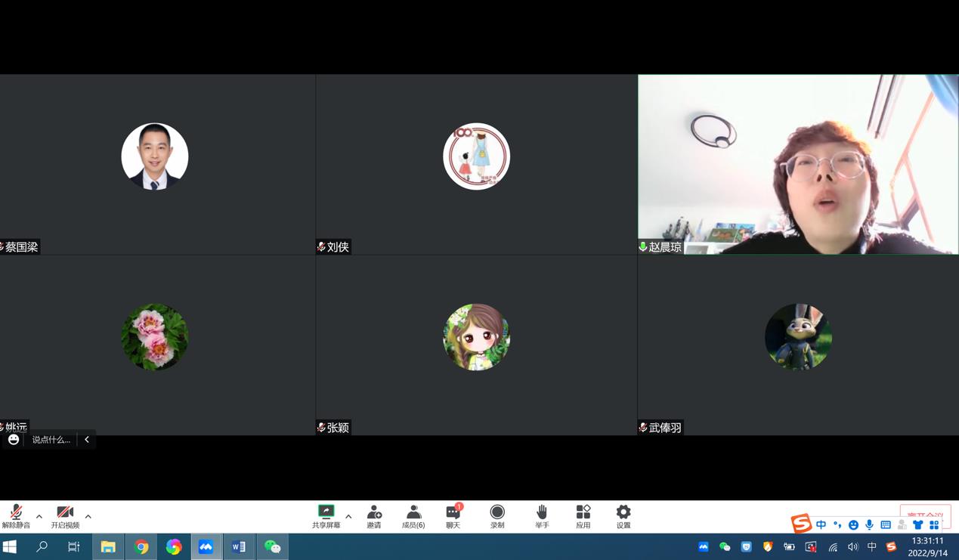Screen dimensions: 959x560
Task: Click the 武俸羽 name label
Action: [665, 428]
